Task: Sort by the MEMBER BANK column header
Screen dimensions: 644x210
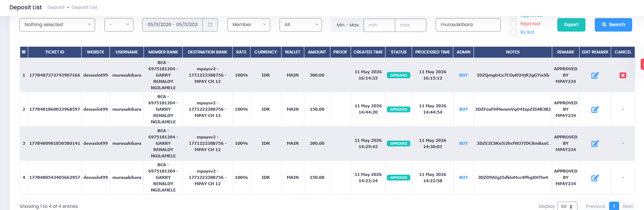Action: pyautogui.click(x=163, y=52)
